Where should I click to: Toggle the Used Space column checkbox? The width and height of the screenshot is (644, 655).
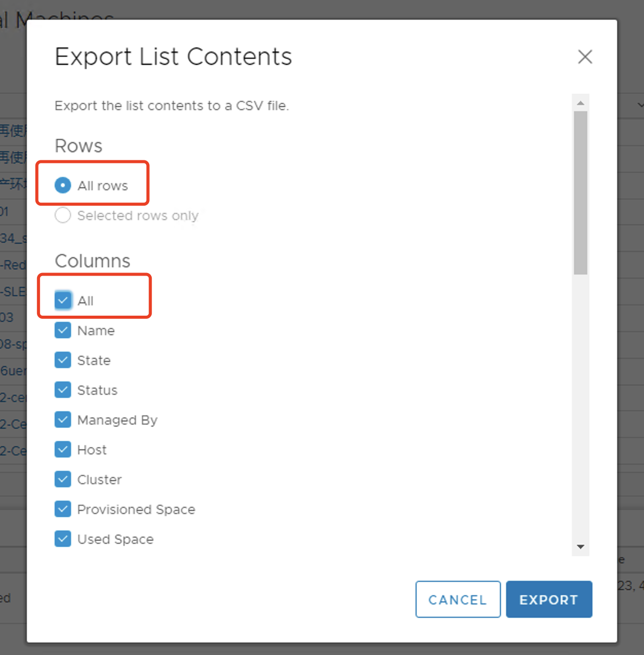click(63, 539)
